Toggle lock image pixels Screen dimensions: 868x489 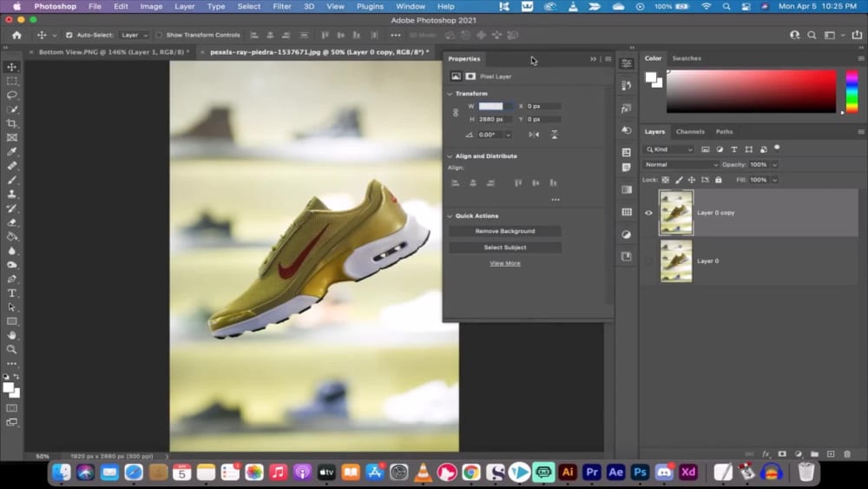pos(679,180)
